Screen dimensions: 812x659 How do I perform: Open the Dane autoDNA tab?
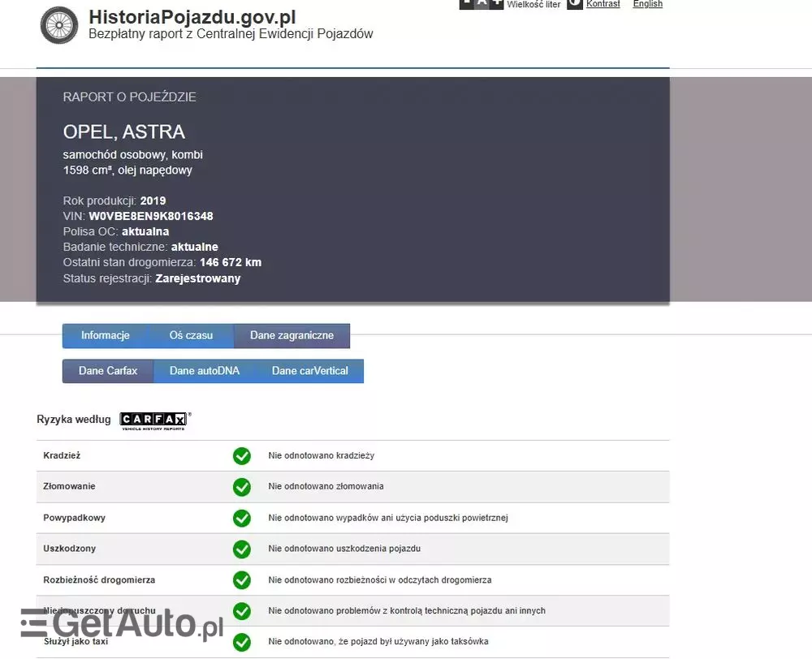pos(204,370)
